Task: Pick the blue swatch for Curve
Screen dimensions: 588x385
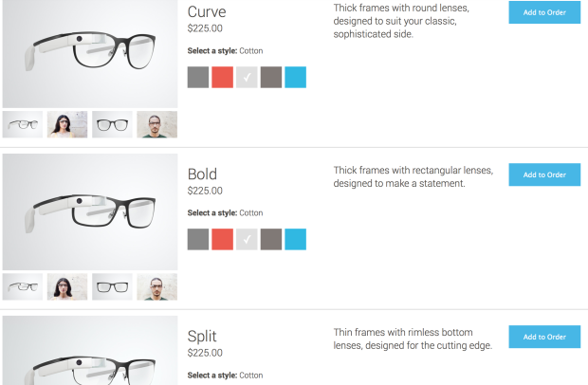Action: coord(296,77)
